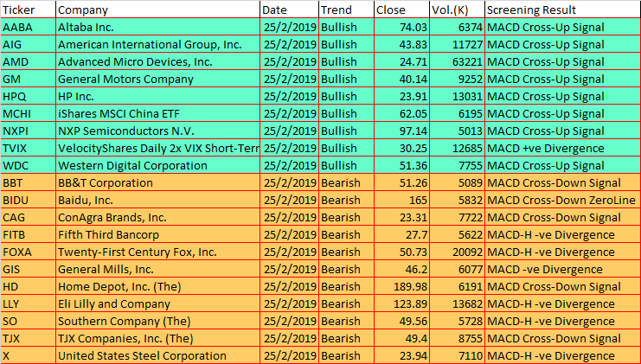Click ConAgra Brands, Inc. cell

click(x=157, y=217)
